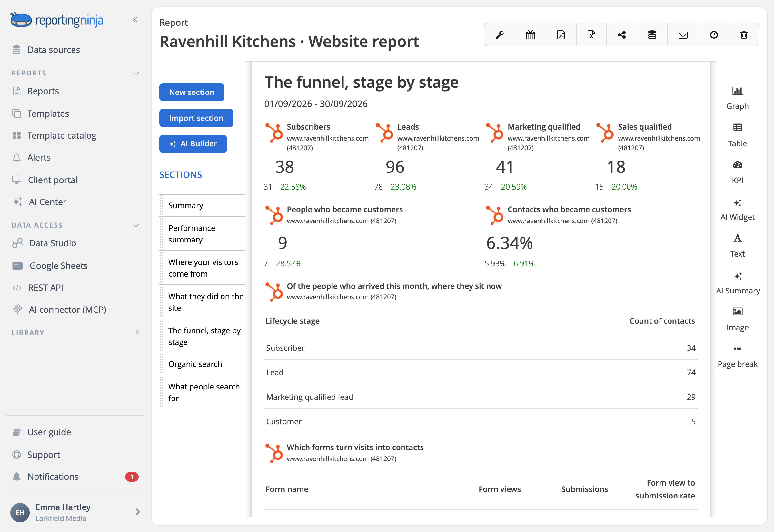Add an AI Widget
The width and height of the screenshot is (774, 532).
point(737,209)
